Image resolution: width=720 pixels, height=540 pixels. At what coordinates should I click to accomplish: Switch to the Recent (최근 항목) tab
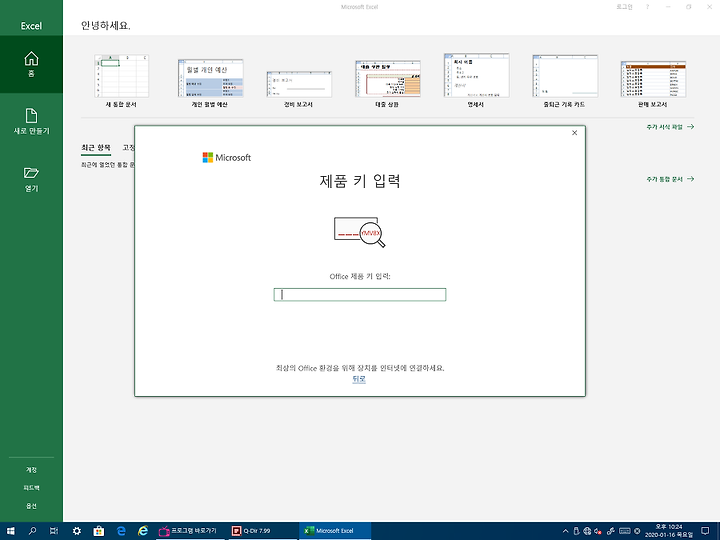click(96, 147)
